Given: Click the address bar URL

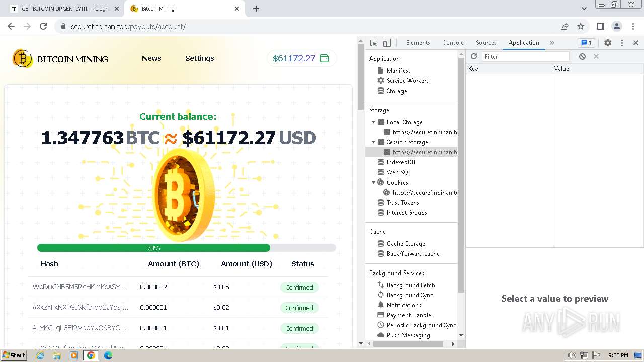Looking at the screenshot, I should pos(128,27).
